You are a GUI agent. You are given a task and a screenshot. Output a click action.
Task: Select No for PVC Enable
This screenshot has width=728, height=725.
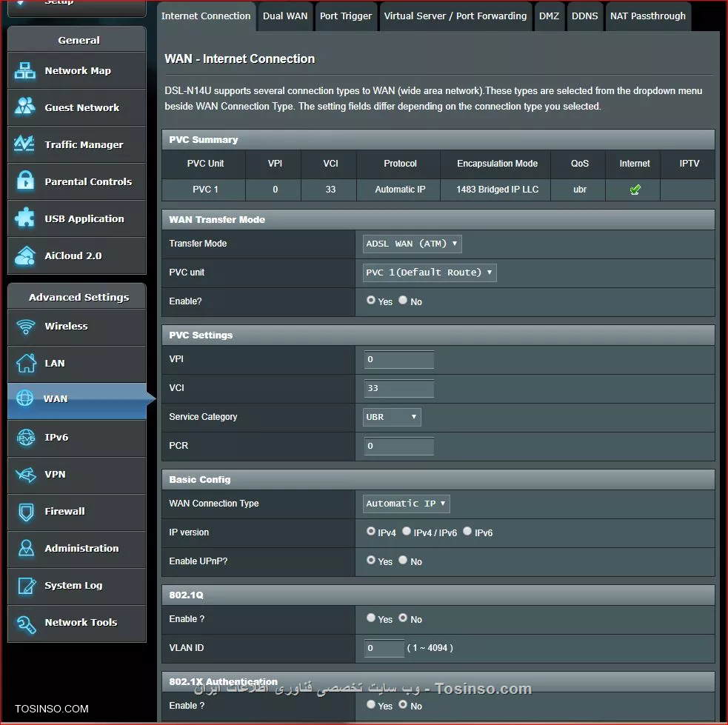(x=403, y=301)
